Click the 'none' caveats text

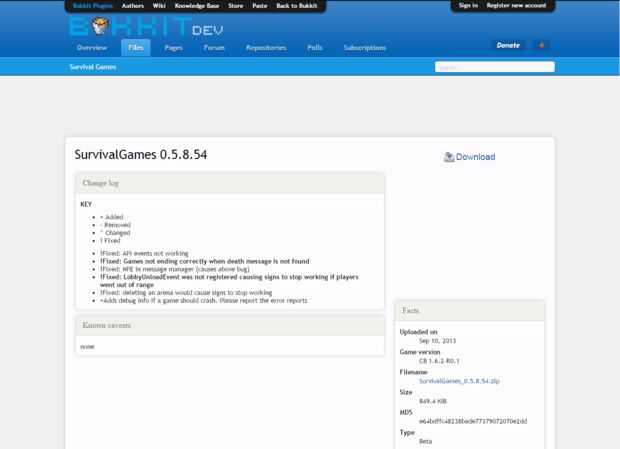pos(87,347)
